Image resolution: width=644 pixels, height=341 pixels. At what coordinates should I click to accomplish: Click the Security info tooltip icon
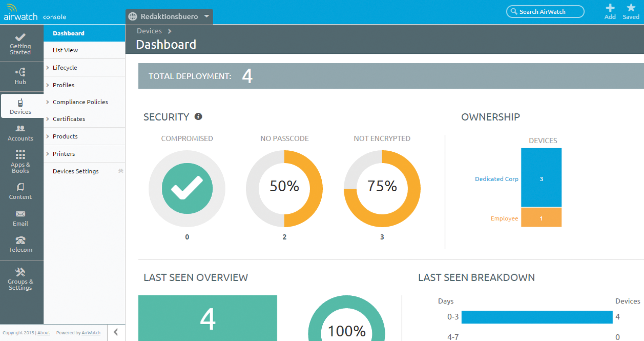click(x=198, y=117)
